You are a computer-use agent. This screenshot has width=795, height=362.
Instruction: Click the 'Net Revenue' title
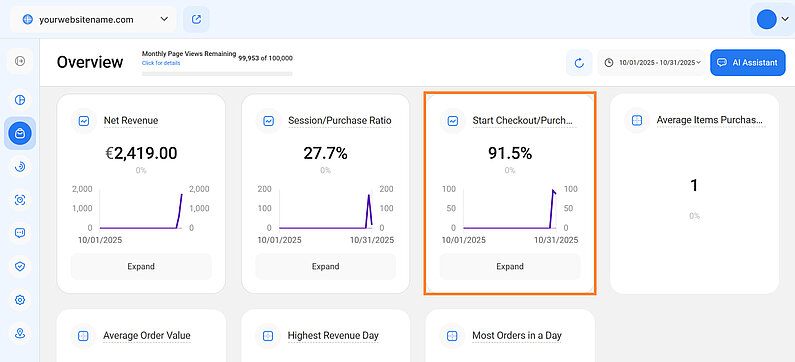click(131, 121)
